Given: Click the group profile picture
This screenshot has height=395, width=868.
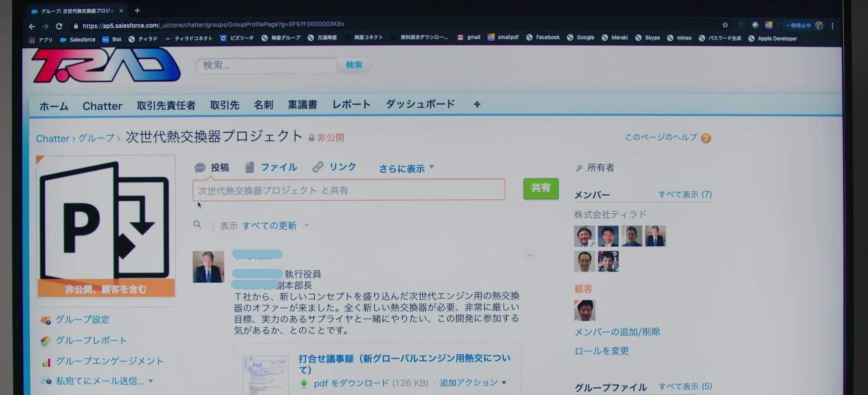Looking at the screenshot, I should point(106,226).
